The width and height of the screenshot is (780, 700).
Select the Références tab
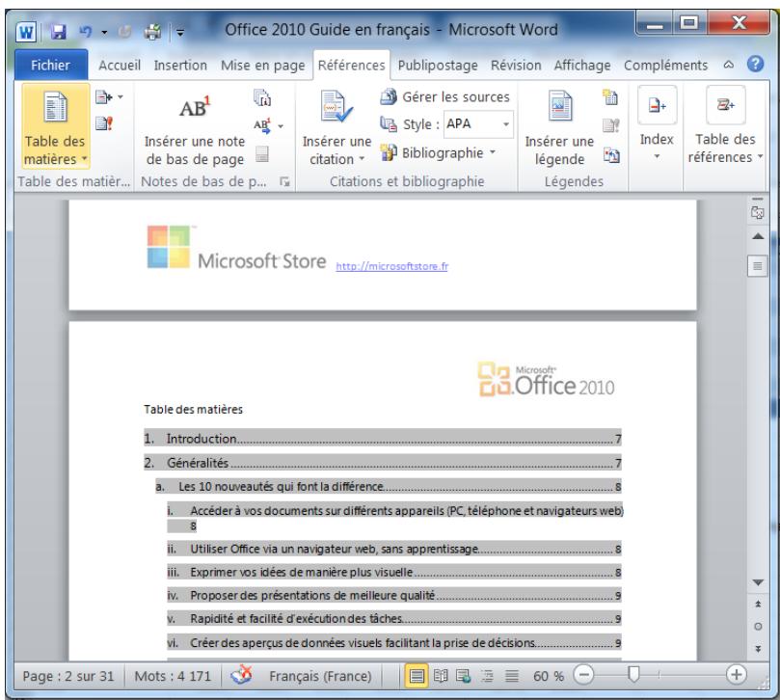(x=351, y=66)
